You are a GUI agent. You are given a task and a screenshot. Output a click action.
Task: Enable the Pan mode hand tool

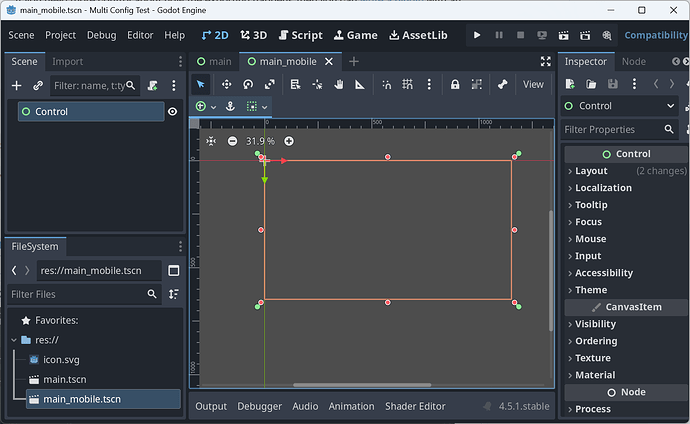(339, 85)
